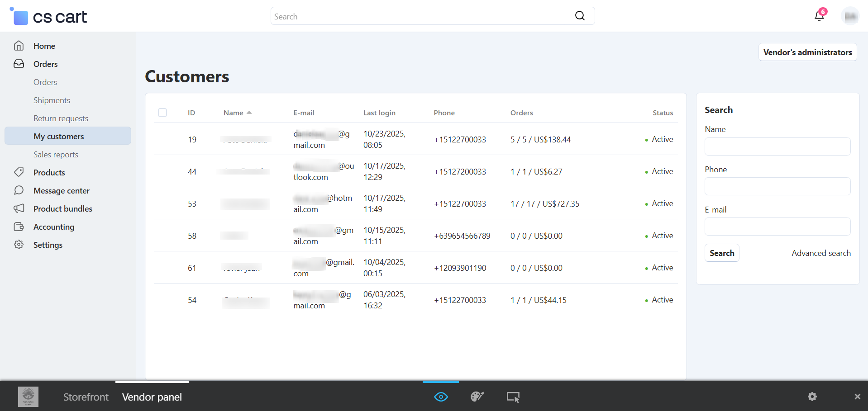Click the Vendor's administrators button
The width and height of the screenshot is (868, 411).
click(807, 52)
